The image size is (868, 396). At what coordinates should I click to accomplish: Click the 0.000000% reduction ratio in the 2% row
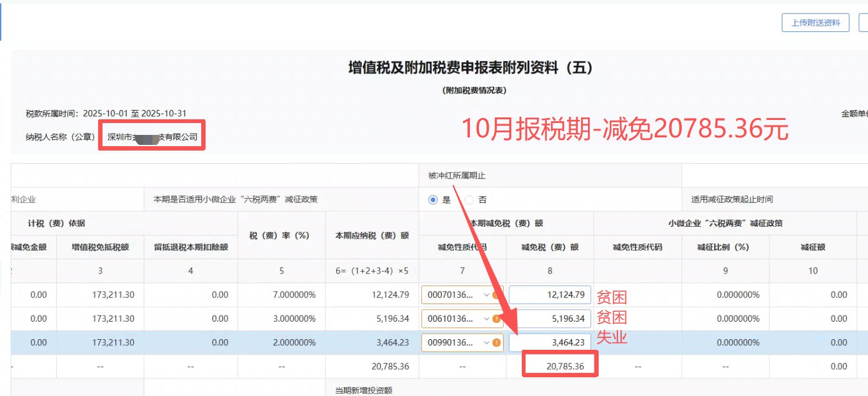738,342
